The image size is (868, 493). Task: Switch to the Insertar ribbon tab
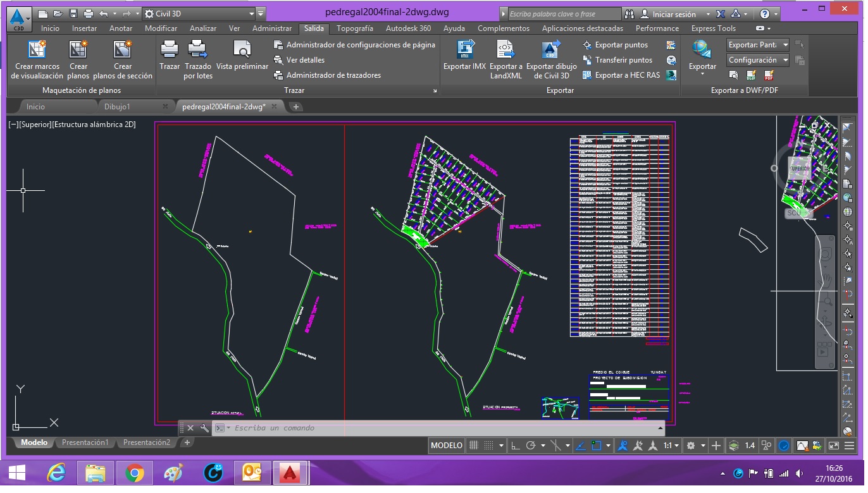[x=84, y=28]
